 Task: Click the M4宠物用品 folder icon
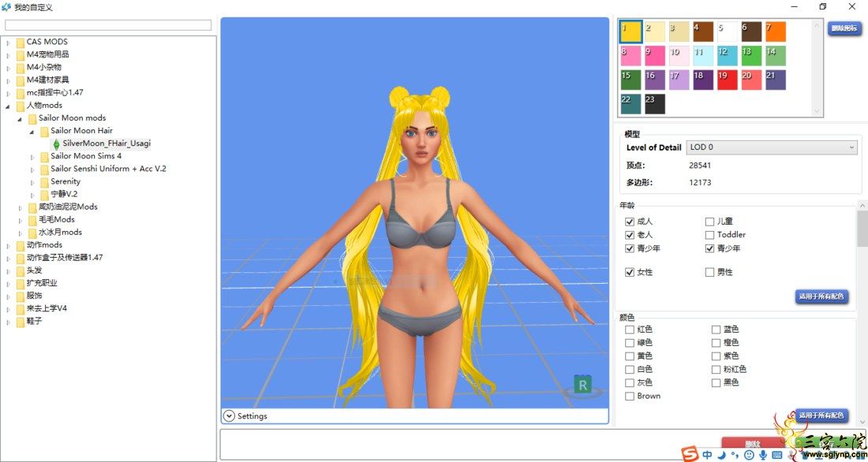click(x=21, y=54)
